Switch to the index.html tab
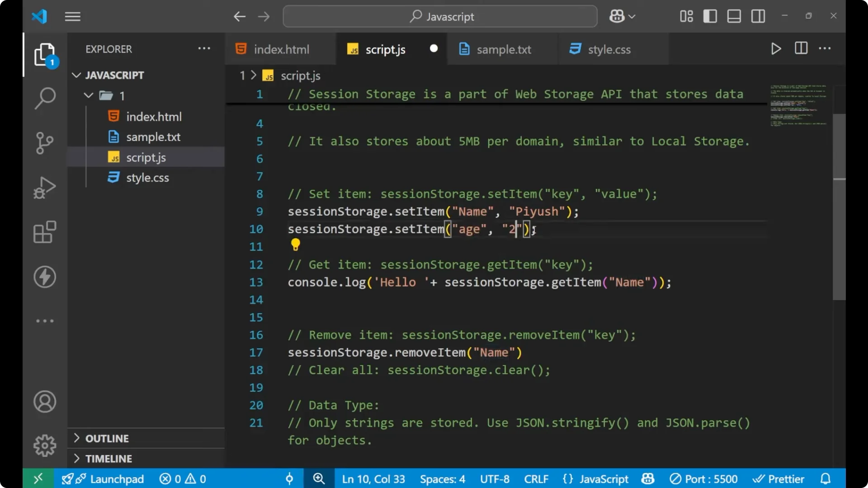The image size is (868, 488). click(280, 49)
